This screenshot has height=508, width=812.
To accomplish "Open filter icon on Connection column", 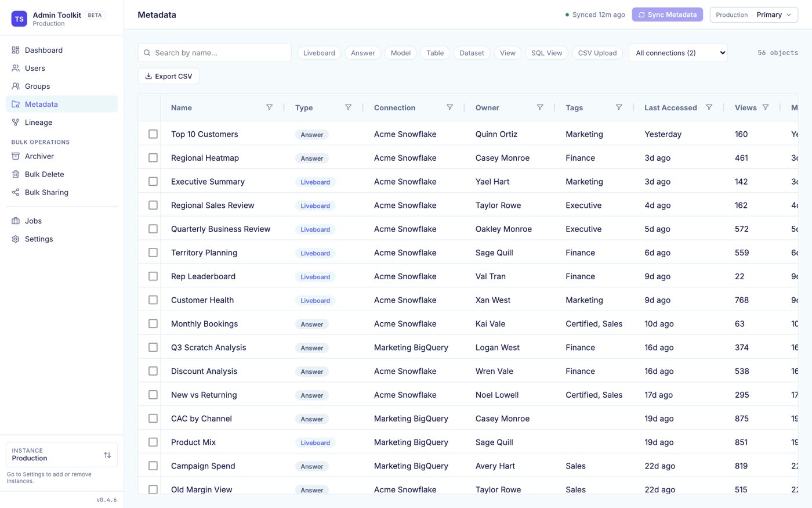I will (449, 107).
